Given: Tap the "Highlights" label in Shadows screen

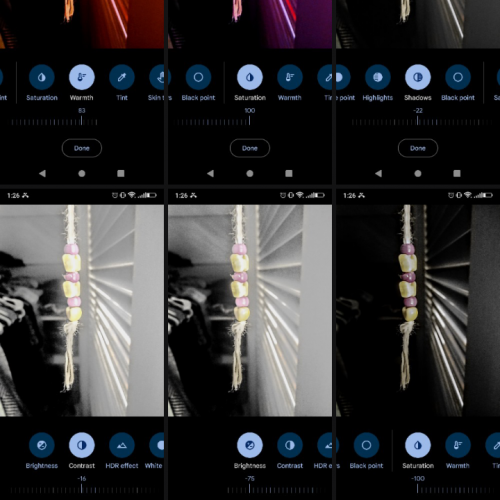Looking at the screenshot, I should click(378, 98).
